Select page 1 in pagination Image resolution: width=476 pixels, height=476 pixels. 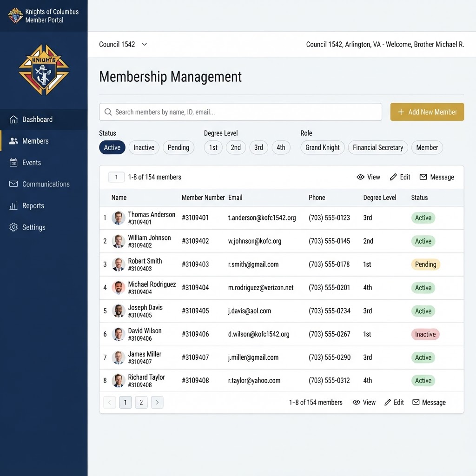coord(126,402)
